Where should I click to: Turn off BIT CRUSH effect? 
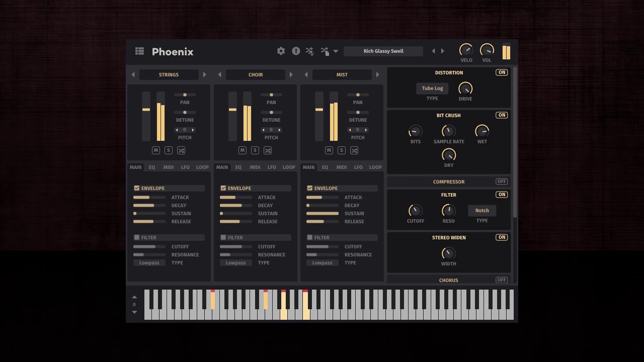502,115
